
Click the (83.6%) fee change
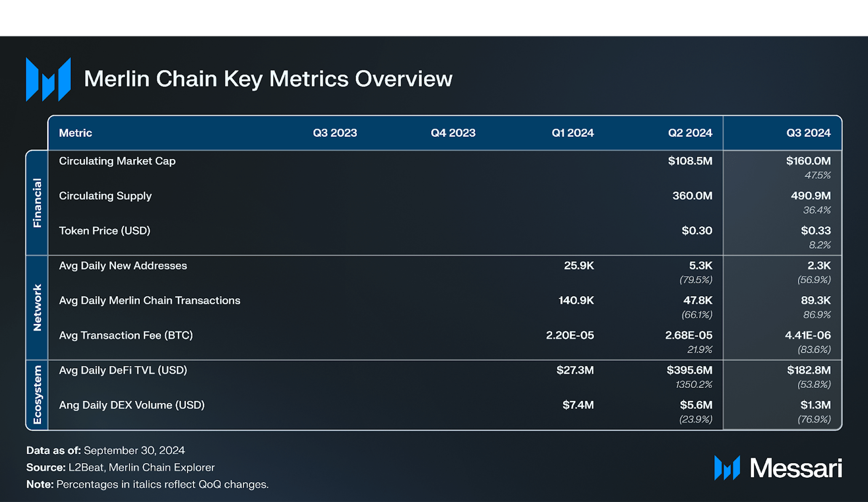[814, 349]
